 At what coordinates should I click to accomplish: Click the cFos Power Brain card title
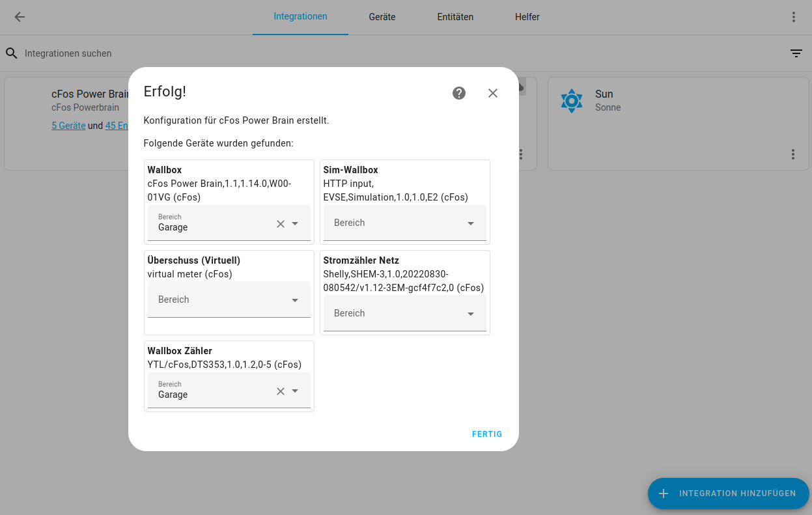point(90,94)
